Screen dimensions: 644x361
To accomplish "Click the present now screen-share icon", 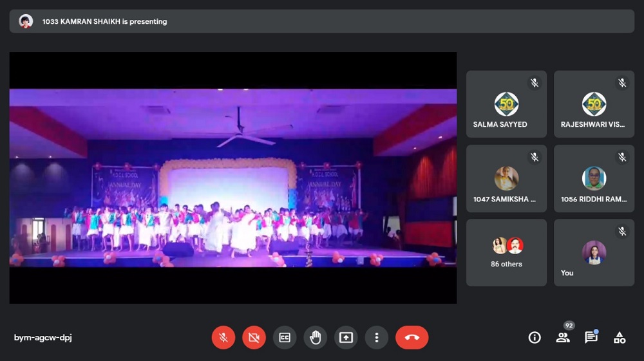I will (346, 337).
